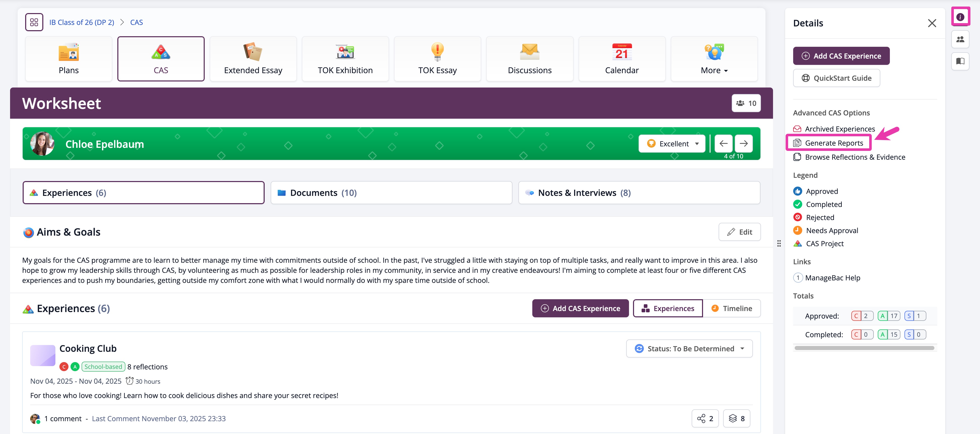Viewport: 980px width, 434px height.
Task: Expand the Excellent rating dropdown
Action: (672, 144)
